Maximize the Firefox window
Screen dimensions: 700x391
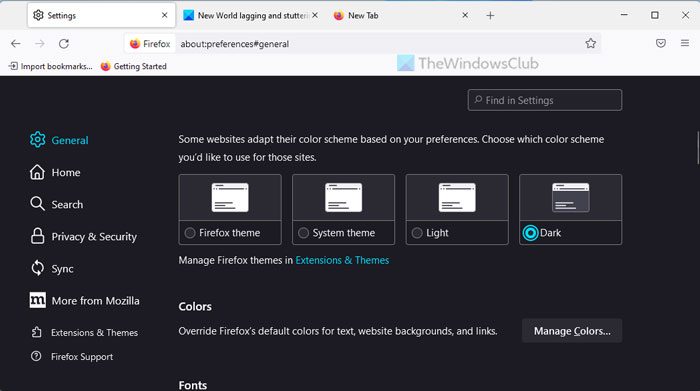coord(654,15)
